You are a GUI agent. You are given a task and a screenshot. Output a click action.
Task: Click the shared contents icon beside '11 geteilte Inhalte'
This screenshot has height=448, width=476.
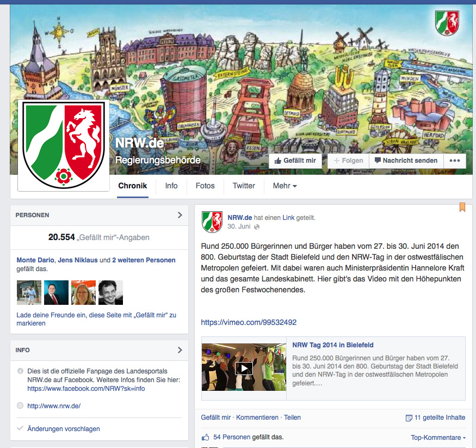409,418
